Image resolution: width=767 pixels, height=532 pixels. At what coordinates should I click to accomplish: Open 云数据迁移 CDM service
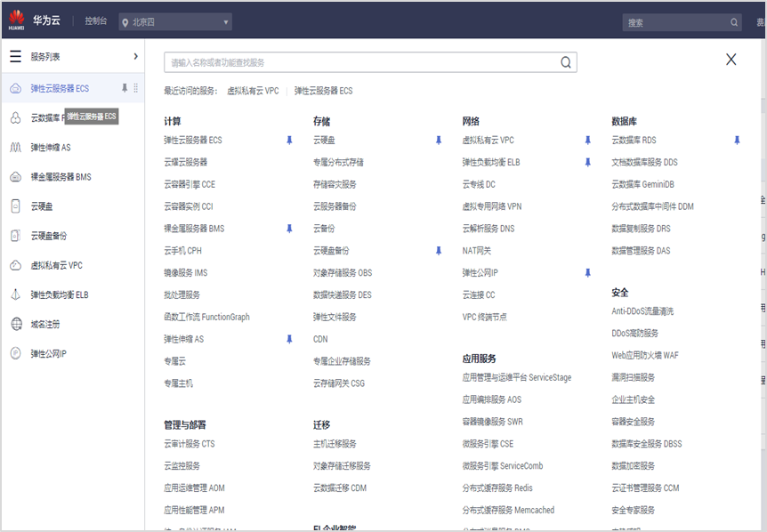(x=340, y=488)
